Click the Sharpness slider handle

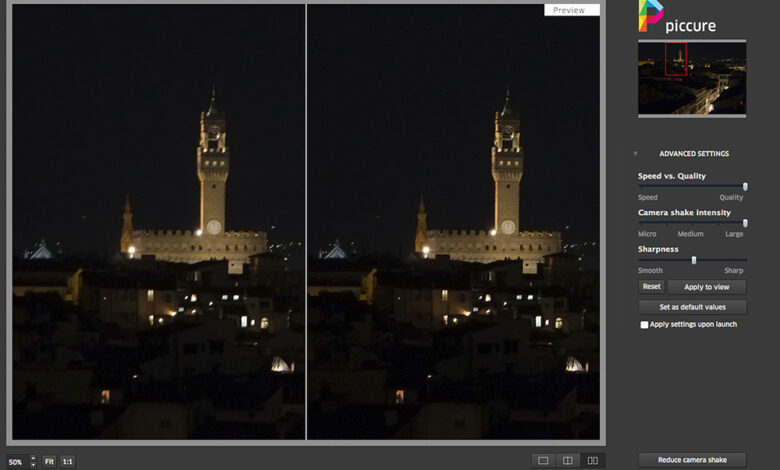coord(693,260)
